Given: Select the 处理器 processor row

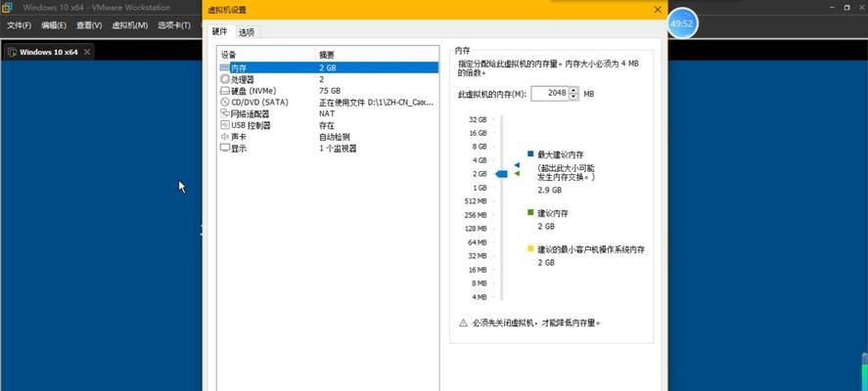Looking at the screenshot, I should [329, 79].
